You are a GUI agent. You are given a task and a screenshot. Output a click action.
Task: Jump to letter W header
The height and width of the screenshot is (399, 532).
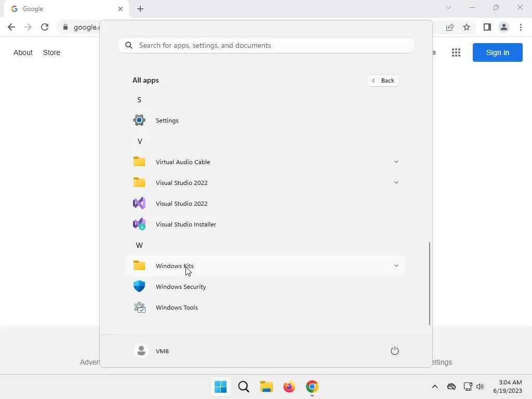pos(139,245)
